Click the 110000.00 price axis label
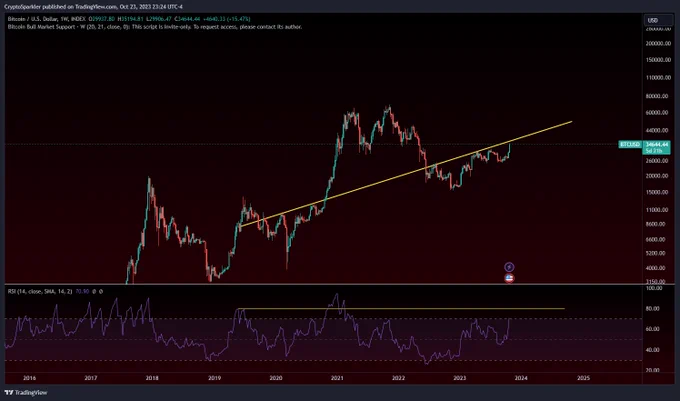This screenshot has width=680, height=401. click(x=658, y=78)
